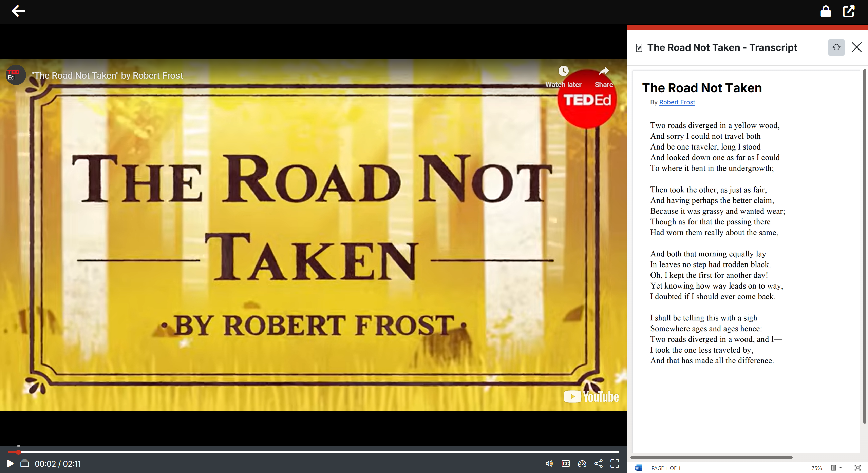
Task: Click the "The Road Not Taken - Transcript" panel title
Action: [722, 47]
